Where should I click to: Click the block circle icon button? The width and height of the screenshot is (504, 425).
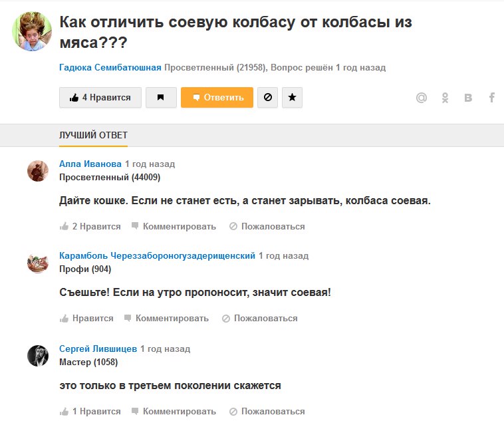[x=267, y=97]
